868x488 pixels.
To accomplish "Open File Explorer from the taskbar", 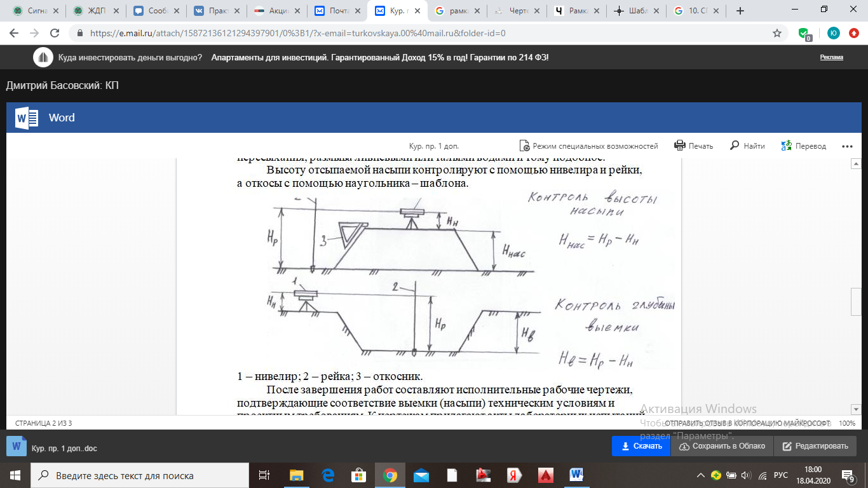I will click(x=297, y=475).
